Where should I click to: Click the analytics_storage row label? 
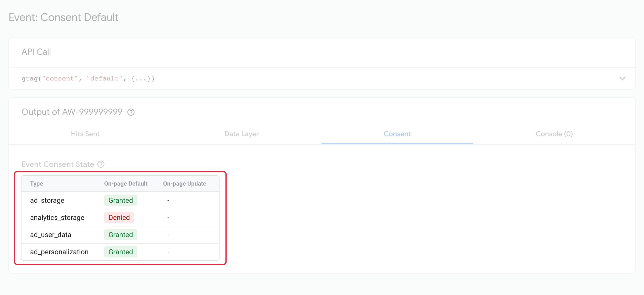tap(57, 217)
